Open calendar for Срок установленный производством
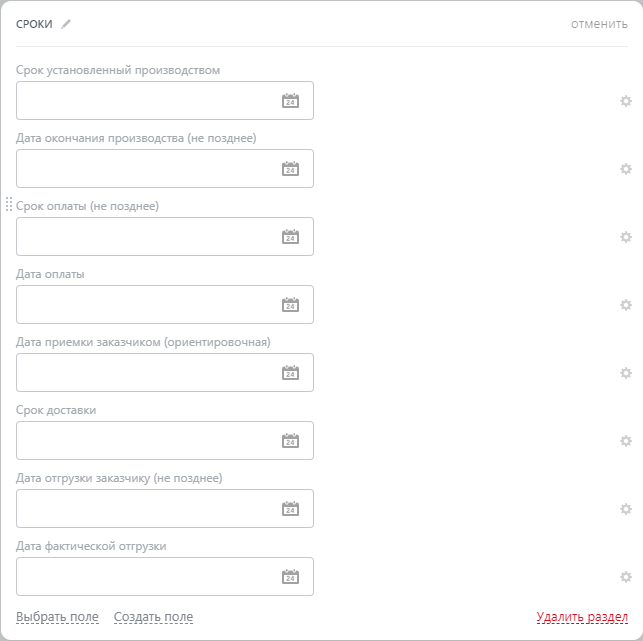This screenshot has width=643, height=641. point(290,100)
